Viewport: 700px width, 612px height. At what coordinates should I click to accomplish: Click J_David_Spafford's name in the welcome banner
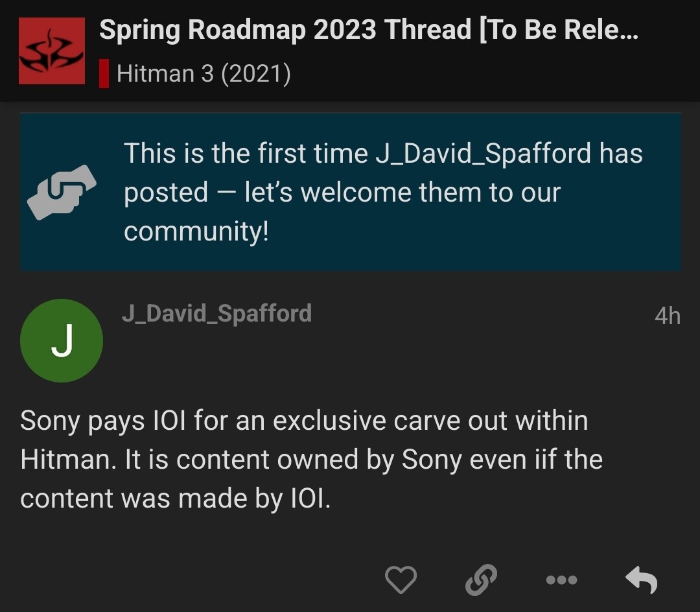click(x=484, y=154)
